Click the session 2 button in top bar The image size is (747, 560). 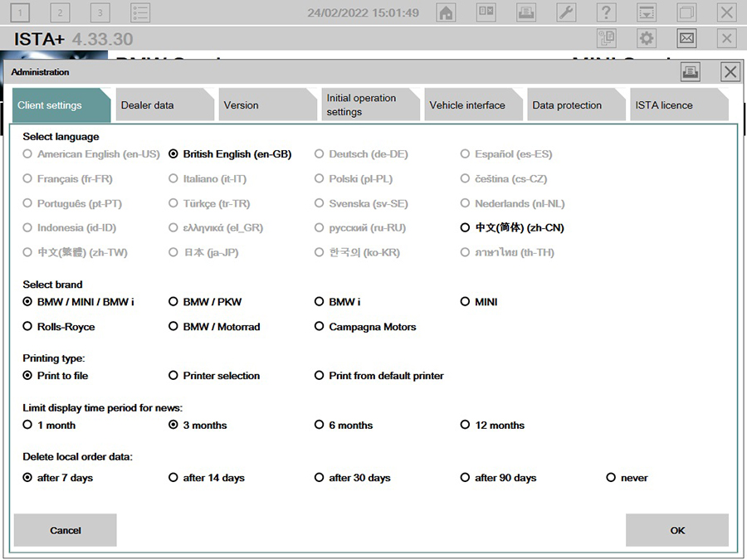[60, 12]
